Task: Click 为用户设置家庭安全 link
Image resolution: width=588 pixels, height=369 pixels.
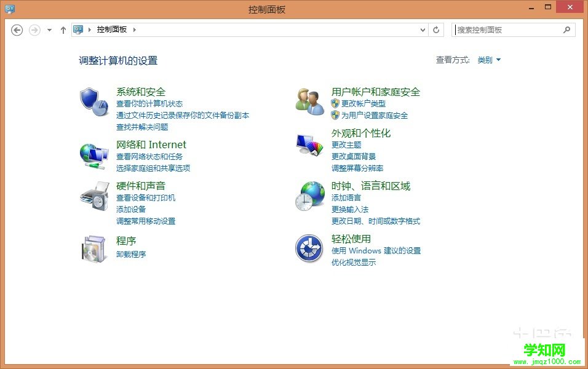Action: coord(374,115)
